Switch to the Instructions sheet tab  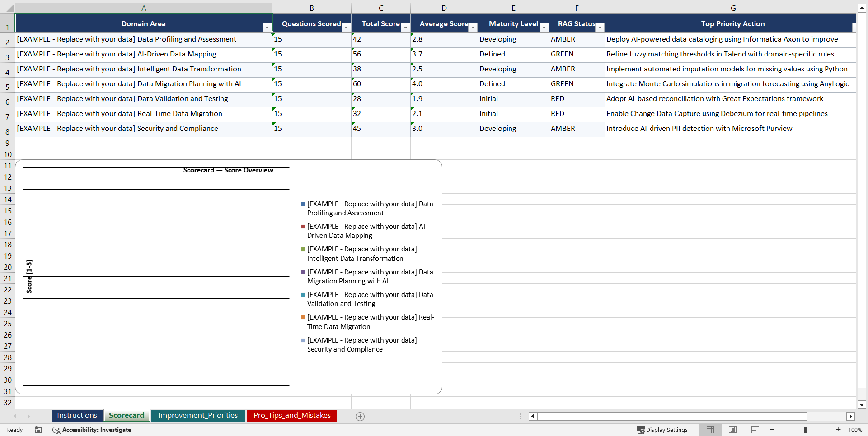[x=77, y=415]
